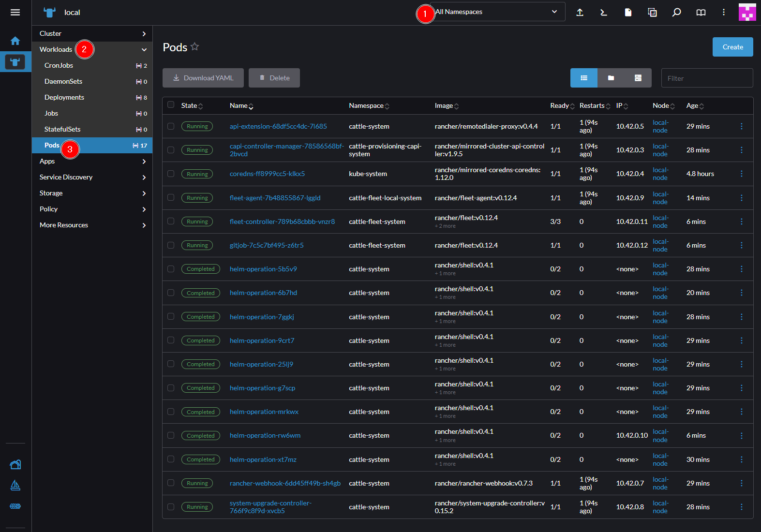Click the import YAML upload icon

pyautogui.click(x=580, y=12)
